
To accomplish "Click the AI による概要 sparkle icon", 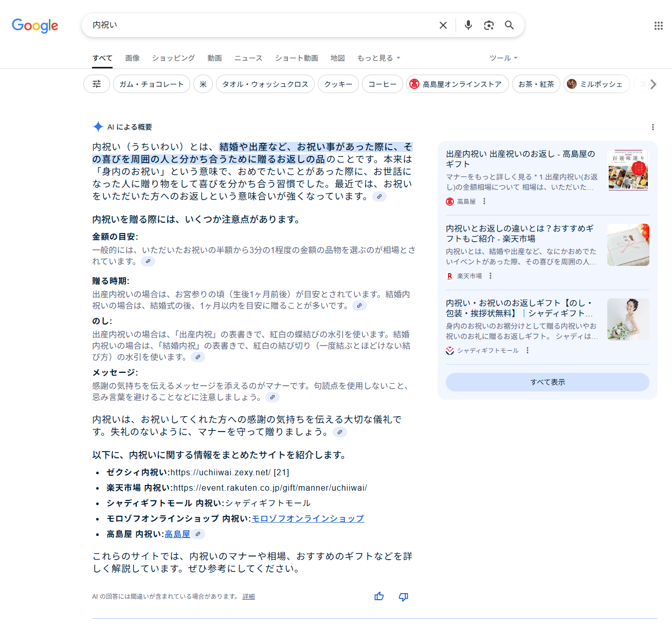I will click(98, 127).
